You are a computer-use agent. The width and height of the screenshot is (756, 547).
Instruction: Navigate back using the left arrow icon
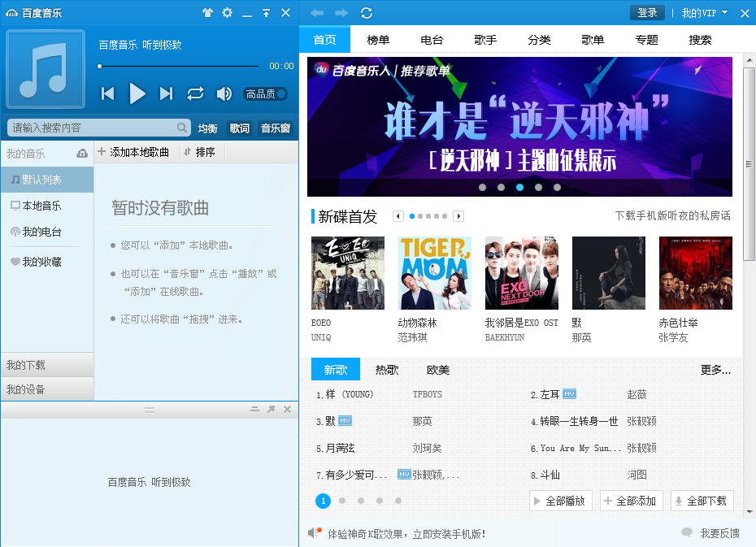coord(317,13)
